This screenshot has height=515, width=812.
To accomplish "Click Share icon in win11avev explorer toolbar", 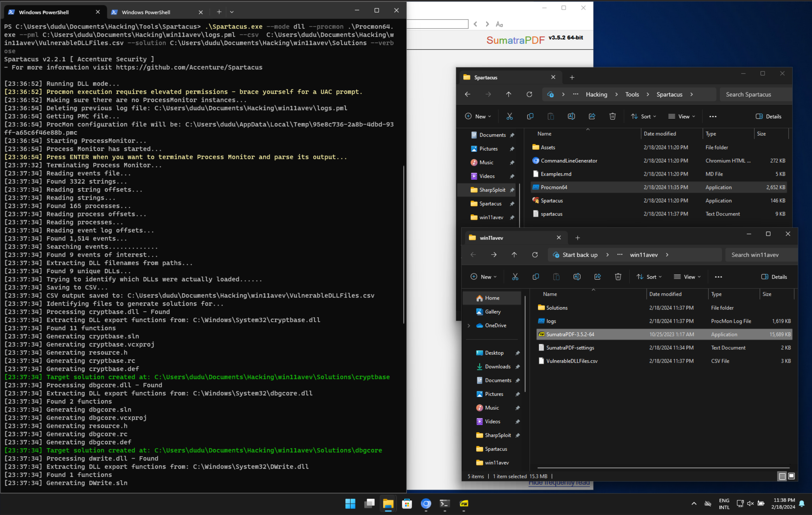I will [597, 277].
